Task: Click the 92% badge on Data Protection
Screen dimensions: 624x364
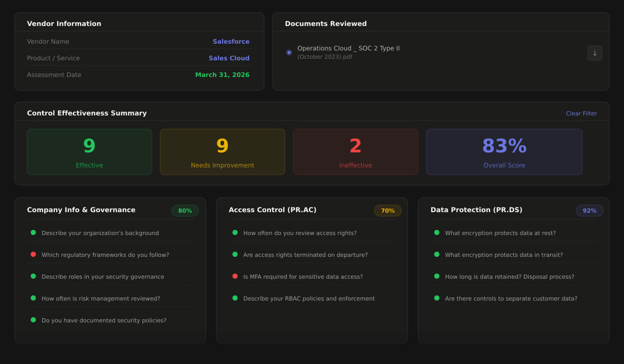Action: pyautogui.click(x=590, y=211)
